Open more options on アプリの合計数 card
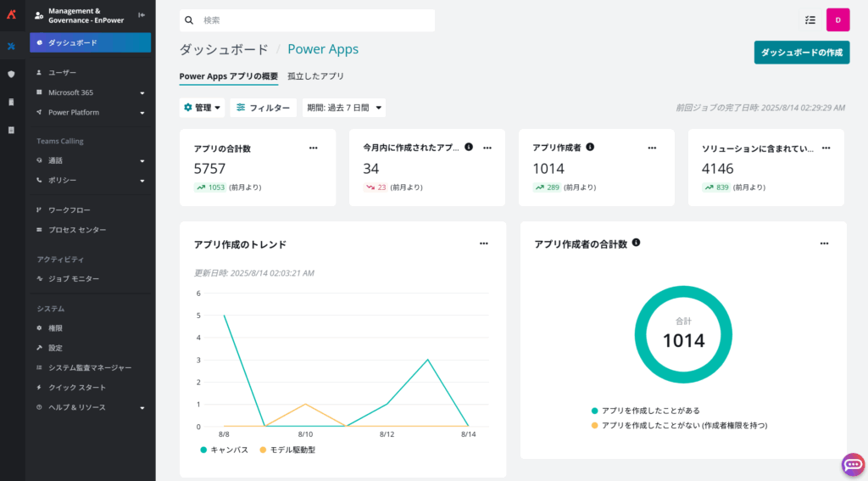Viewport: 868px width, 481px height. click(x=314, y=148)
